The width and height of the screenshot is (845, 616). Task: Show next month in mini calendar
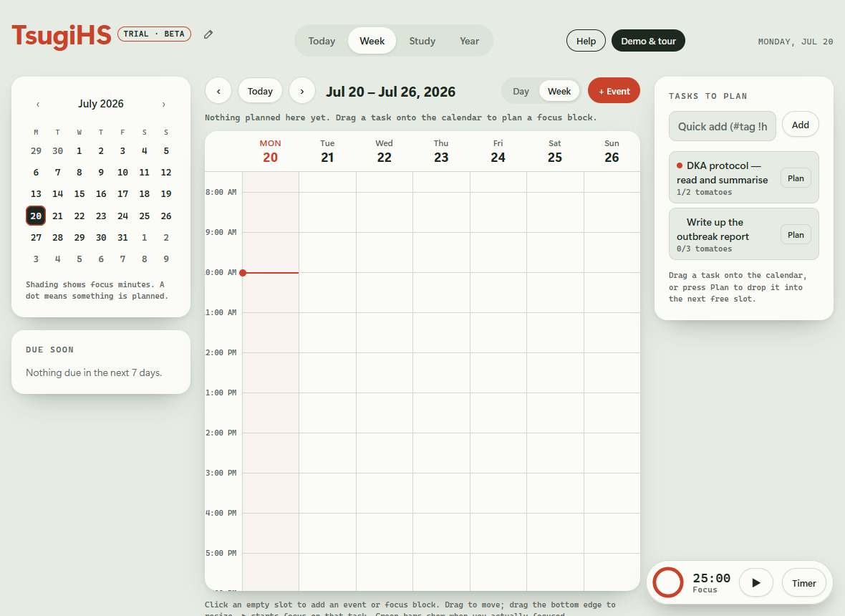(164, 105)
